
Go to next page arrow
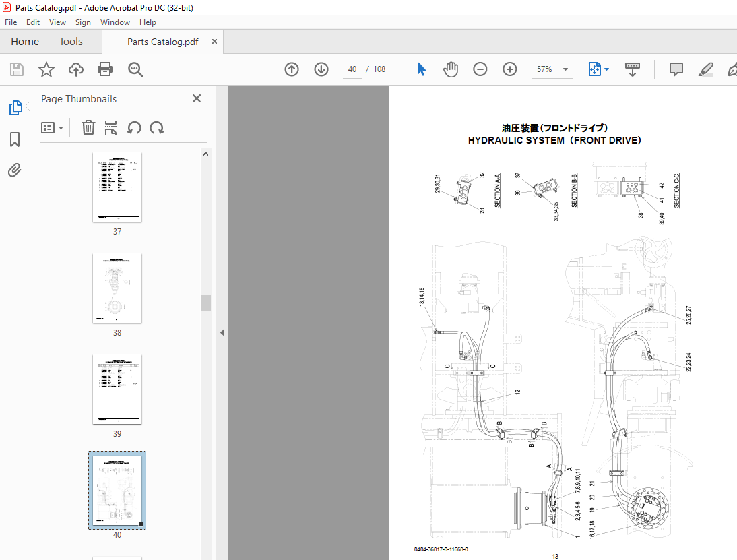[321, 69]
